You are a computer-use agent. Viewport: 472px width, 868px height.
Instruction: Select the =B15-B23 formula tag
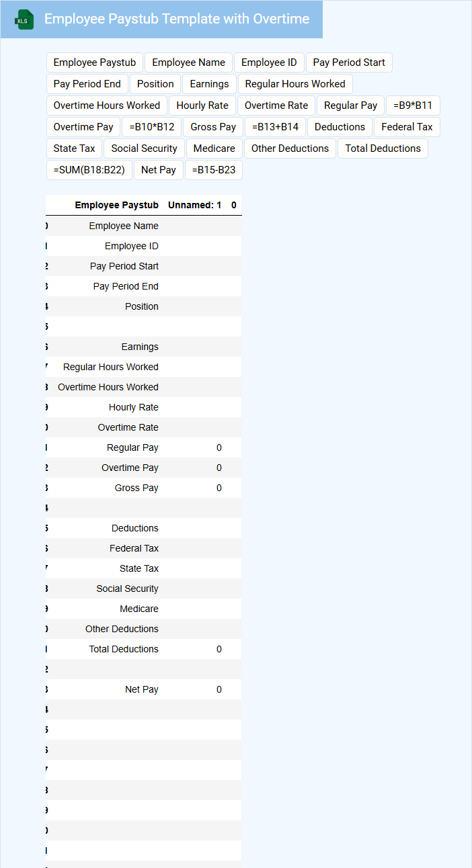pyautogui.click(x=214, y=170)
